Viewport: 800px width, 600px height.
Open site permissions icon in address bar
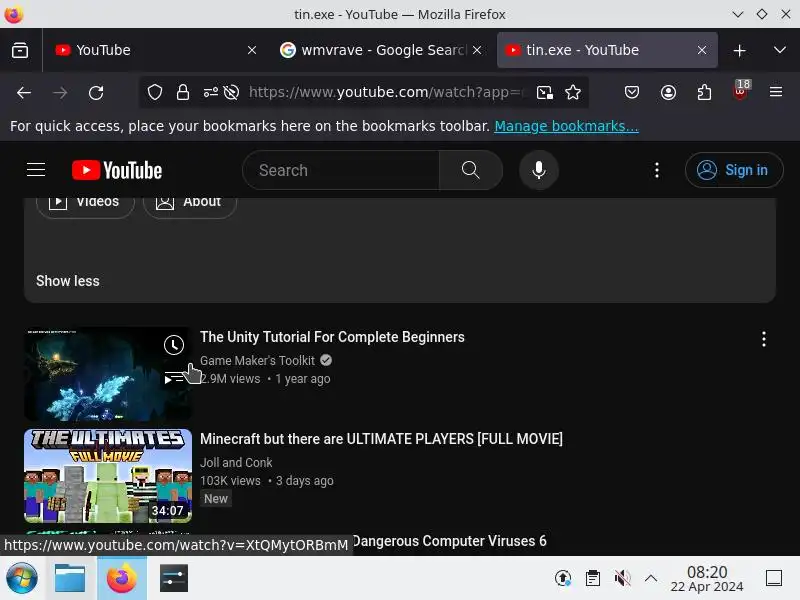[x=210, y=92]
